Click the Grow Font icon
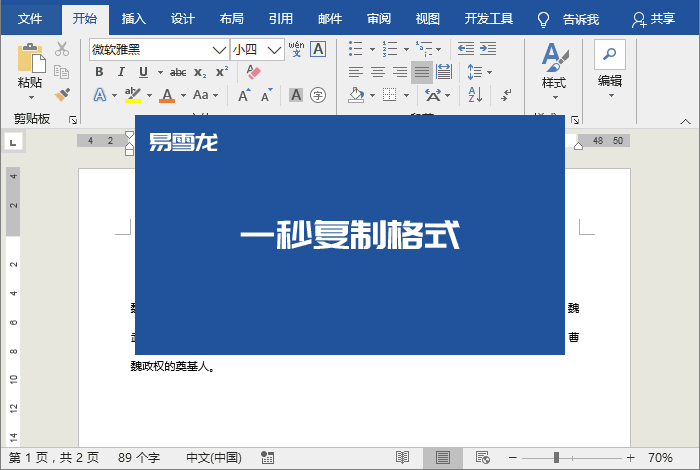700x470 pixels. (x=244, y=95)
